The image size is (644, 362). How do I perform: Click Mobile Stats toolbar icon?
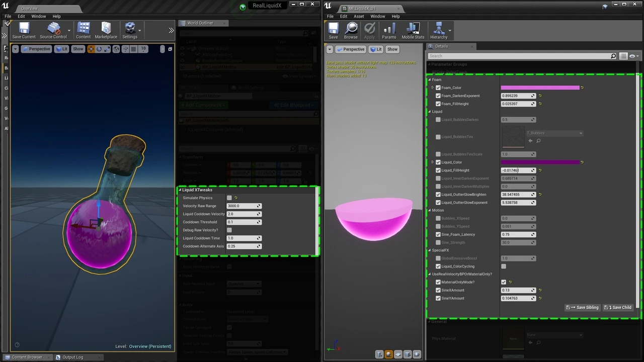(x=413, y=30)
